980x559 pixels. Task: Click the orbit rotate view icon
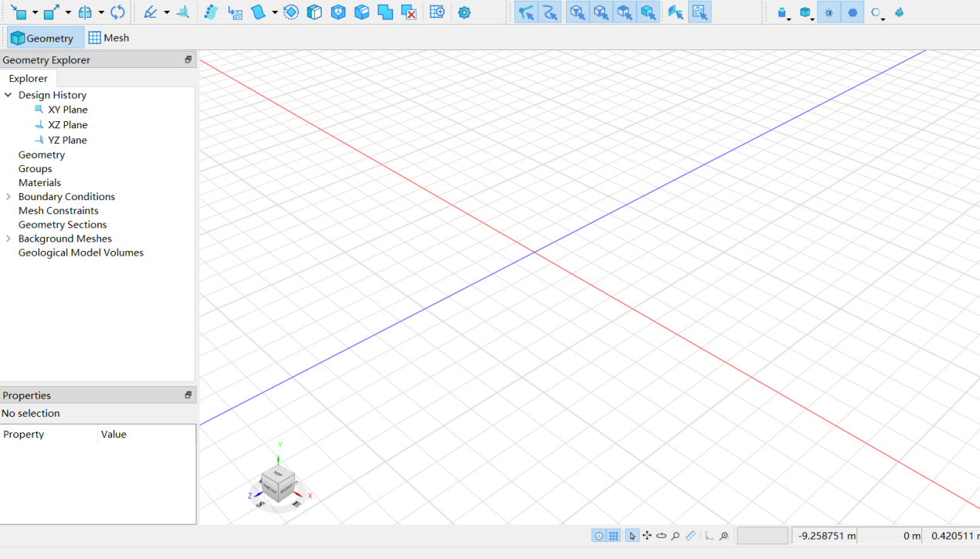pyautogui.click(x=661, y=536)
